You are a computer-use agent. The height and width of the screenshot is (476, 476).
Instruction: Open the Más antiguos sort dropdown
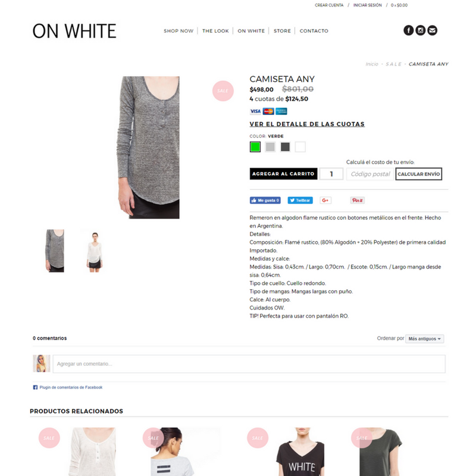424,339
